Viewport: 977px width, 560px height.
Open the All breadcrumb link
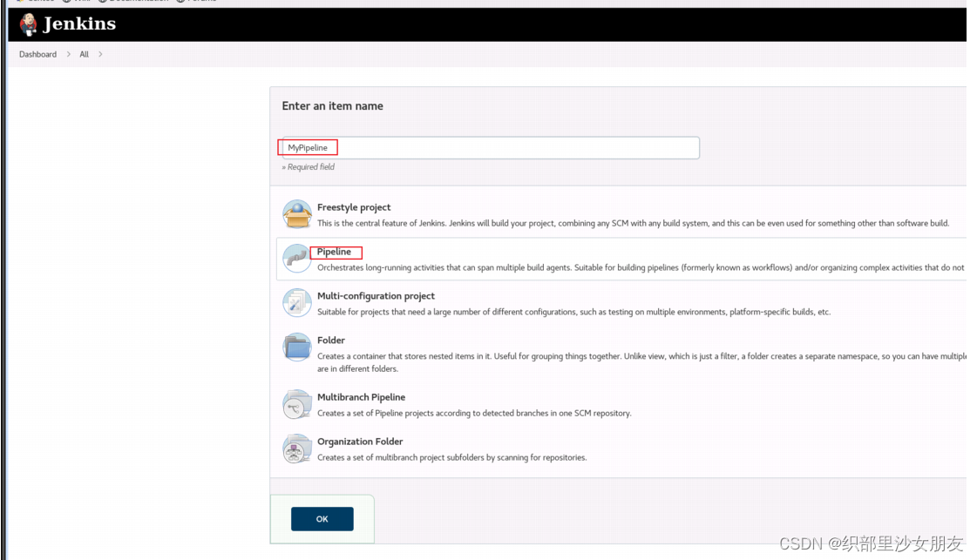85,54
